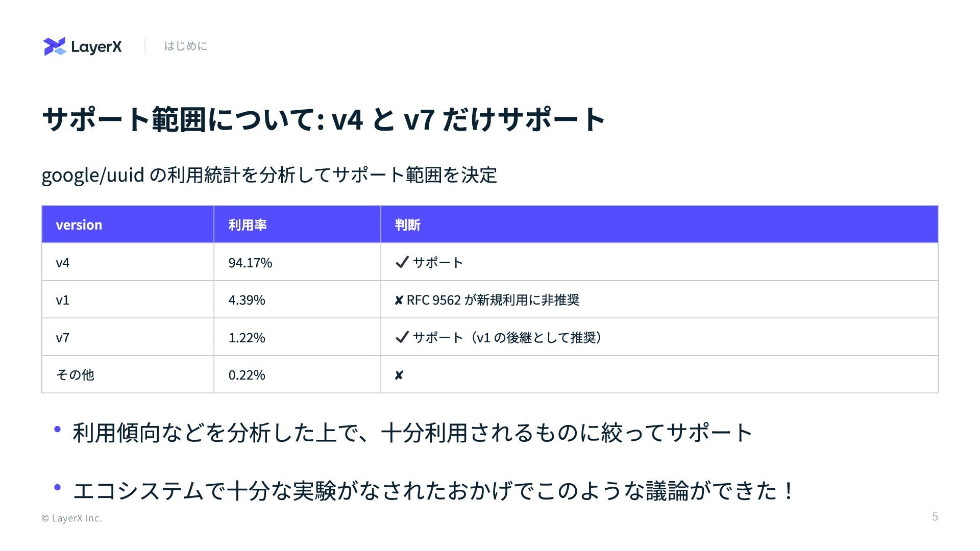The image size is (980, 551).
Task: Click the LayerX logo icon
Action: pyautogui.click(x=55, y=46)
